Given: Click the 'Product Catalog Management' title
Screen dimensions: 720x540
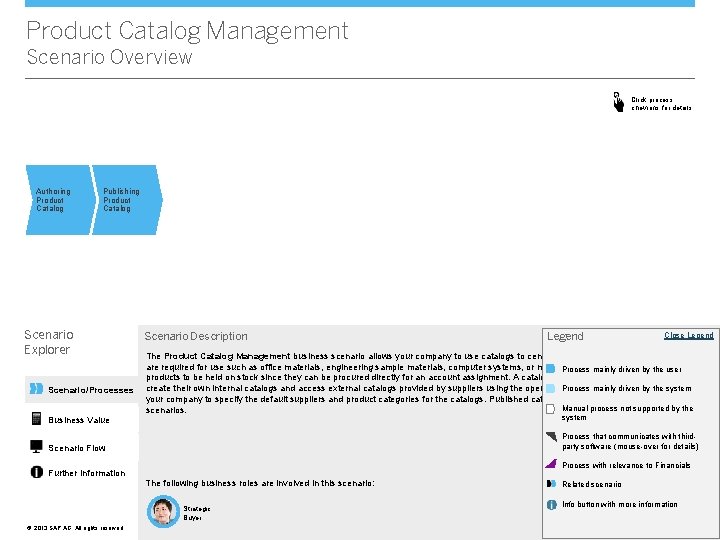Looking at the screenshot, I should (187, 31).
